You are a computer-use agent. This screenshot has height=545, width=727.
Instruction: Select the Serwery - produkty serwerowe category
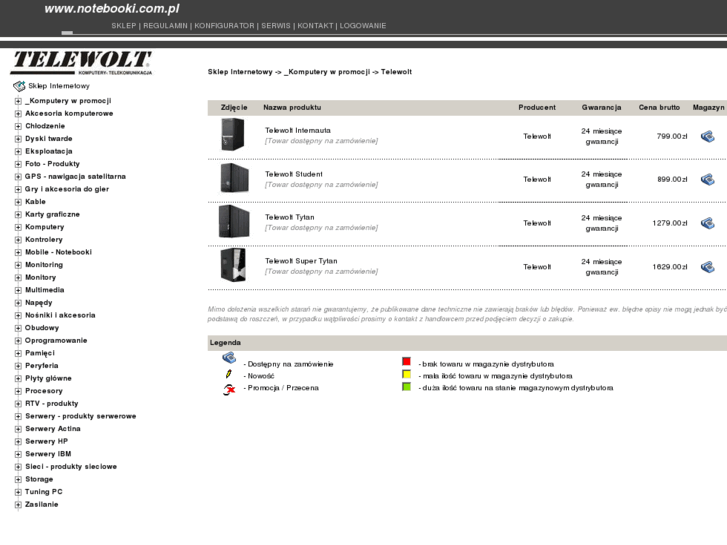tap(81, 416)
